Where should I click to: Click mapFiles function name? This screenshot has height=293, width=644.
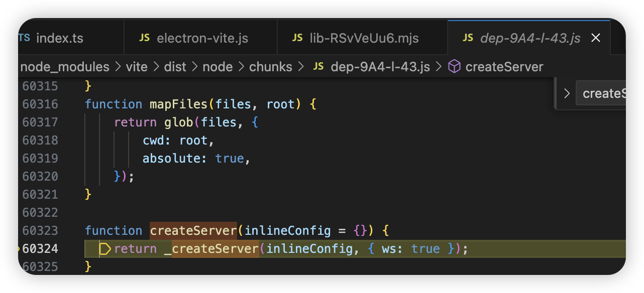click(179, 104)
